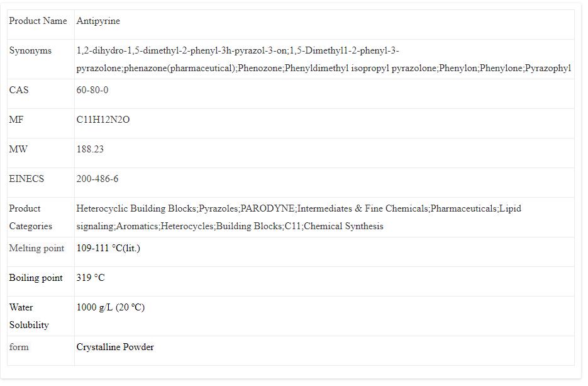Click the "Product Name" row label
The height and width of the screenshot is (386, 588).
pos(38,21)
